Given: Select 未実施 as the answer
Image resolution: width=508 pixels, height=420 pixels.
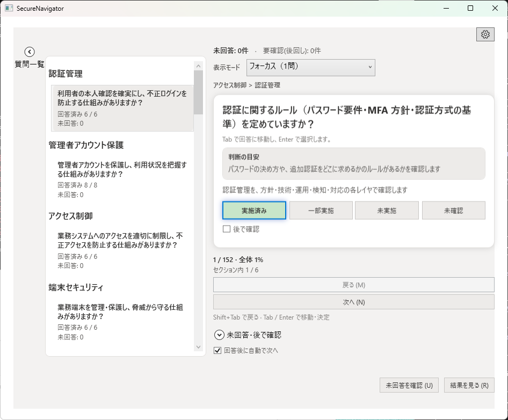Looking at the screenshot, I should (x=387, y=210).
